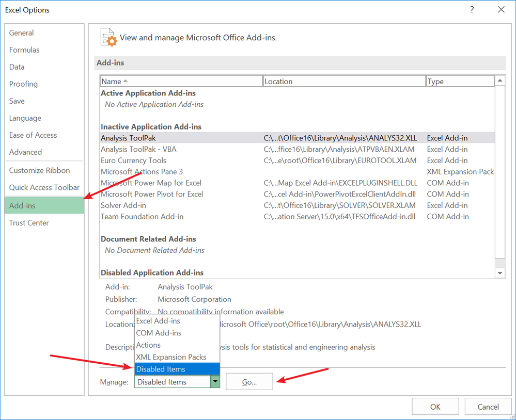Image resolution: width=516 pixels, height=420 pixels.
Task: Toggle the Manage dropdown arrow
Action: pos(215,381)
